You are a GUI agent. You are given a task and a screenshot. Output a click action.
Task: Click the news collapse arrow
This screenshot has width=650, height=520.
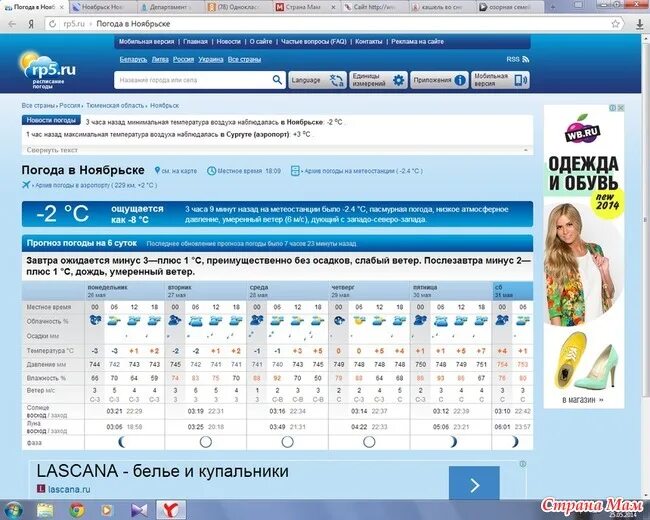pos(526,150)
